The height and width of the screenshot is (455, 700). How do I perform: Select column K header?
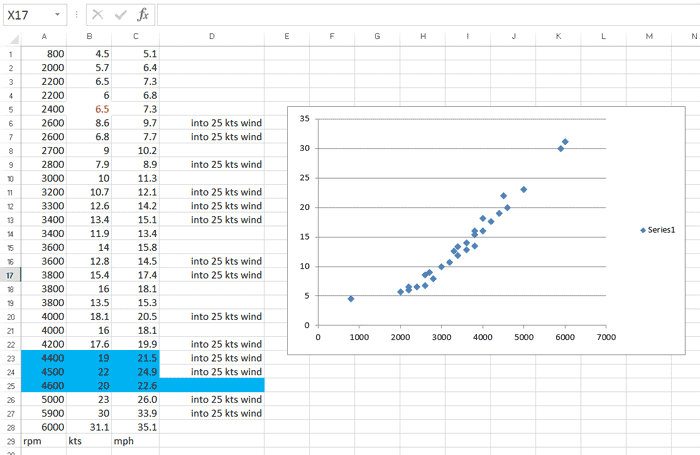point(558,37)
